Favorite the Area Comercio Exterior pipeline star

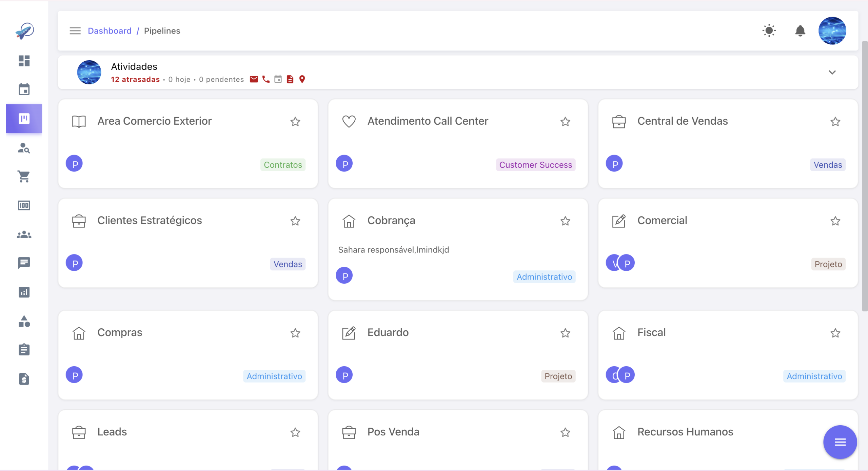tap(295, 122)
